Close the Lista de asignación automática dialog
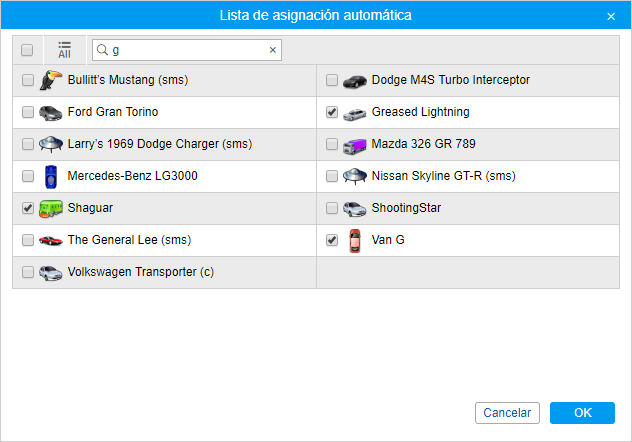 (x=611, y=16)
